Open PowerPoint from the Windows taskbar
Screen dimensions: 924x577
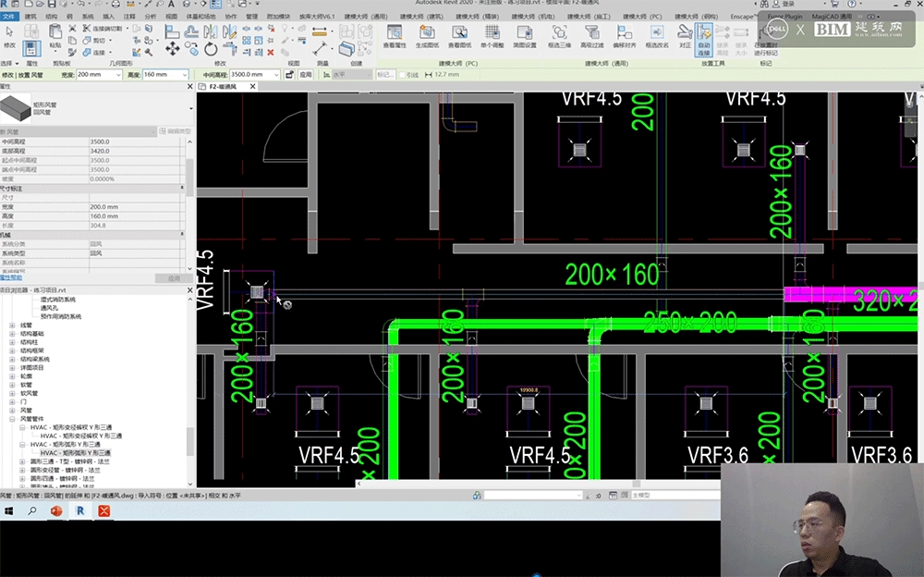coord(55,510)
